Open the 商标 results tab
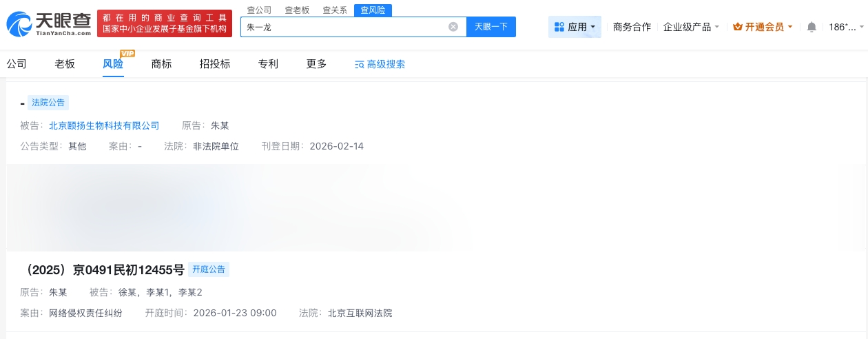 (161, 64)
